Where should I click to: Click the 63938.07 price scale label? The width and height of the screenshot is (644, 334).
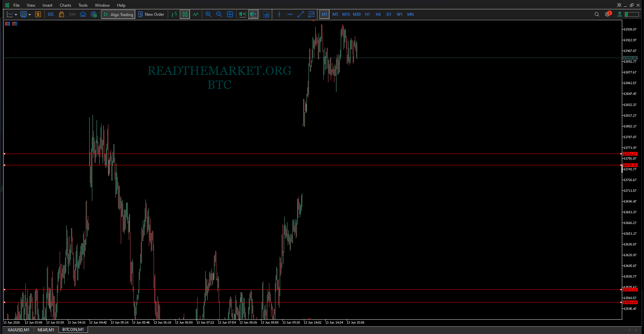click(630, 30)
